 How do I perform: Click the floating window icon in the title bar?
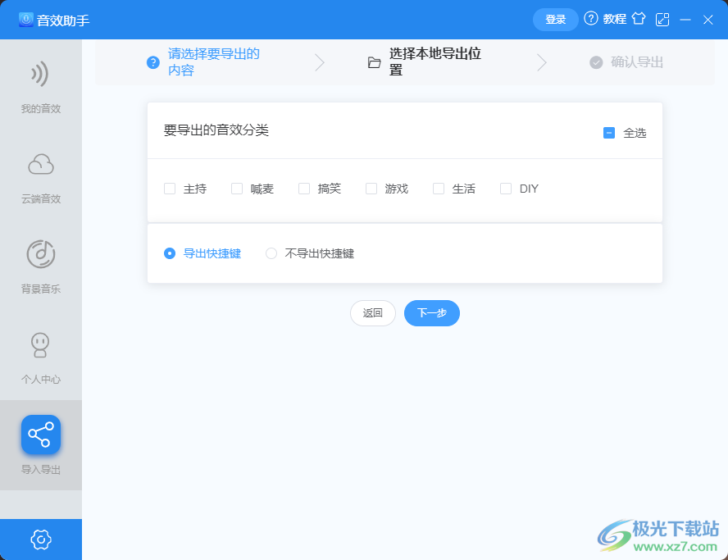coord(662,18)
